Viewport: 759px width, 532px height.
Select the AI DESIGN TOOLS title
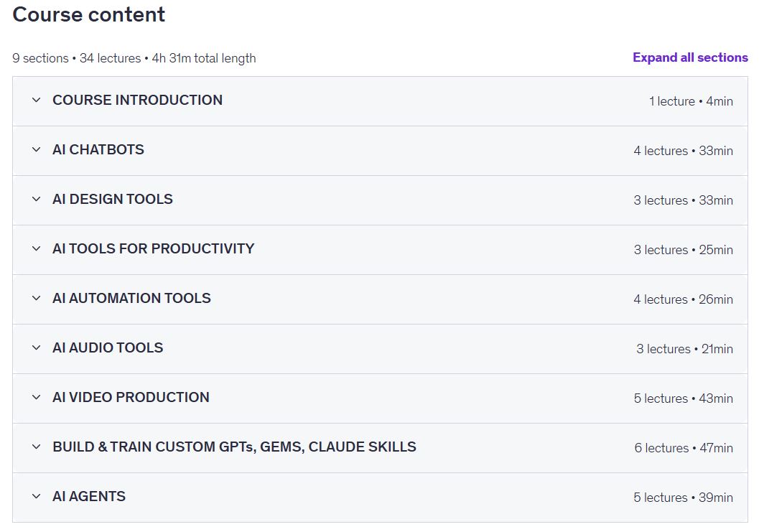[x=113, y=199]
